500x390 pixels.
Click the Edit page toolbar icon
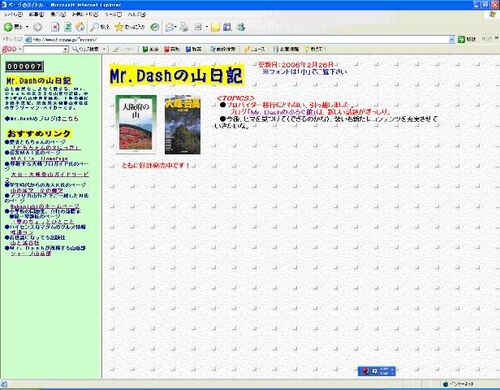[x=198, y=27]
